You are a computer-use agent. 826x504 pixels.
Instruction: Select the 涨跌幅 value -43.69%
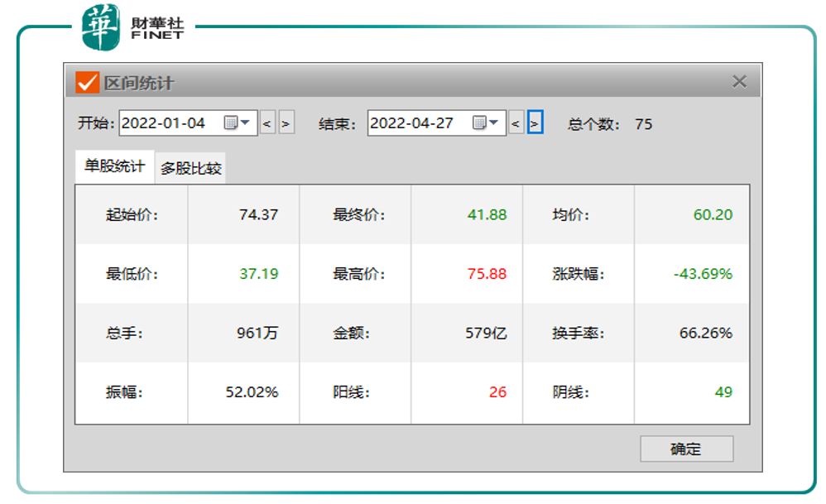703,274
